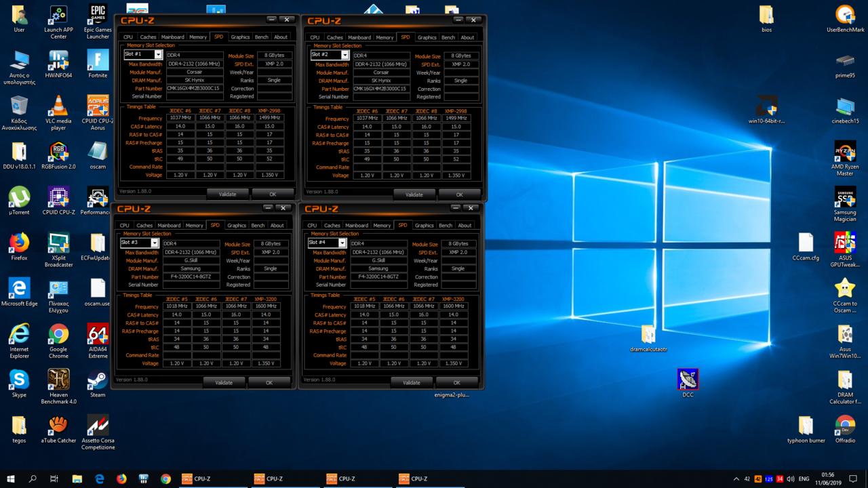Open the Action Center notifications icon

point(854,479)
